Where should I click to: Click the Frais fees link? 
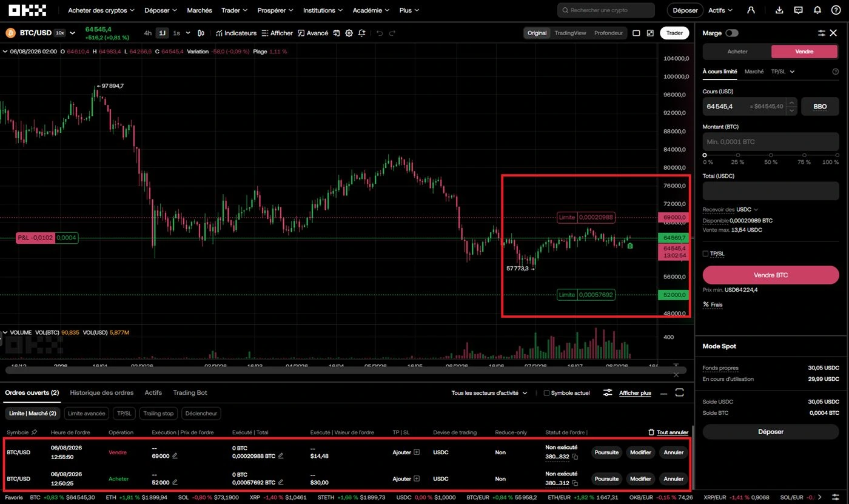[713, 304]
